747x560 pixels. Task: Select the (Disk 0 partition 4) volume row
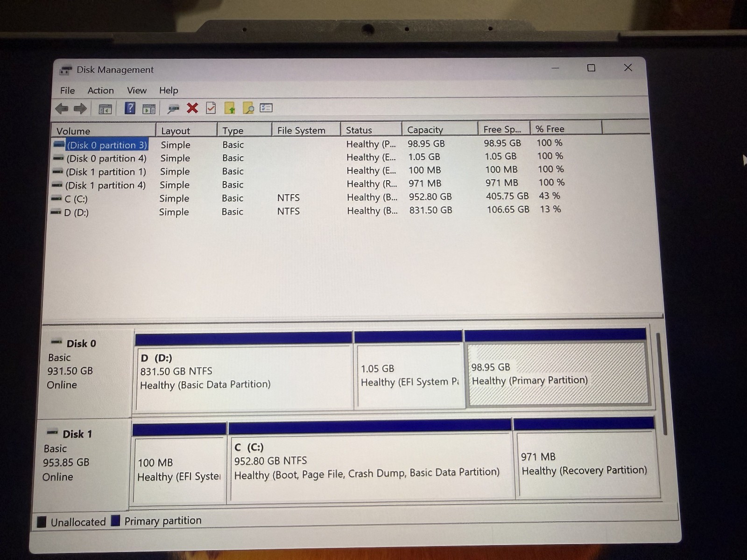(309, 158)
